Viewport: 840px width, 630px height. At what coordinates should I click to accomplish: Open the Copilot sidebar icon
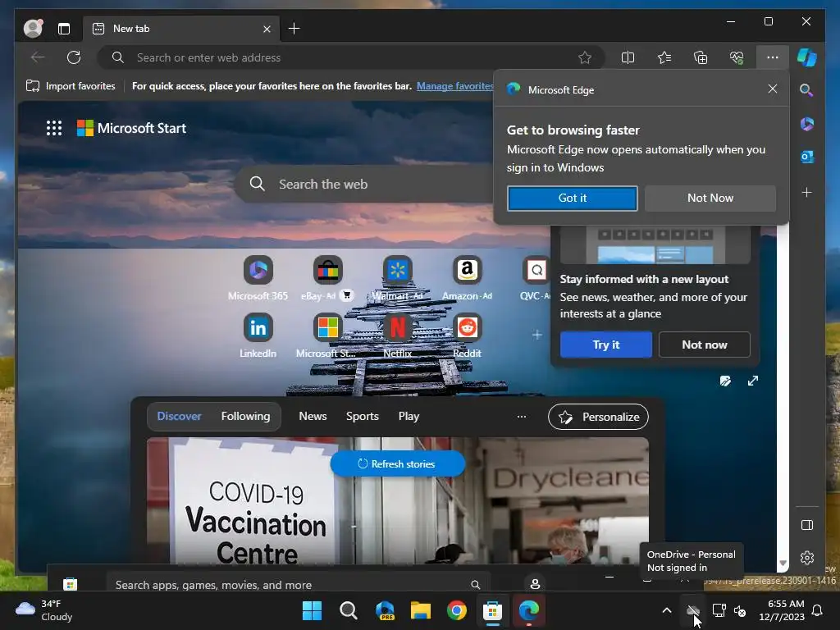(x=807, y=57)
